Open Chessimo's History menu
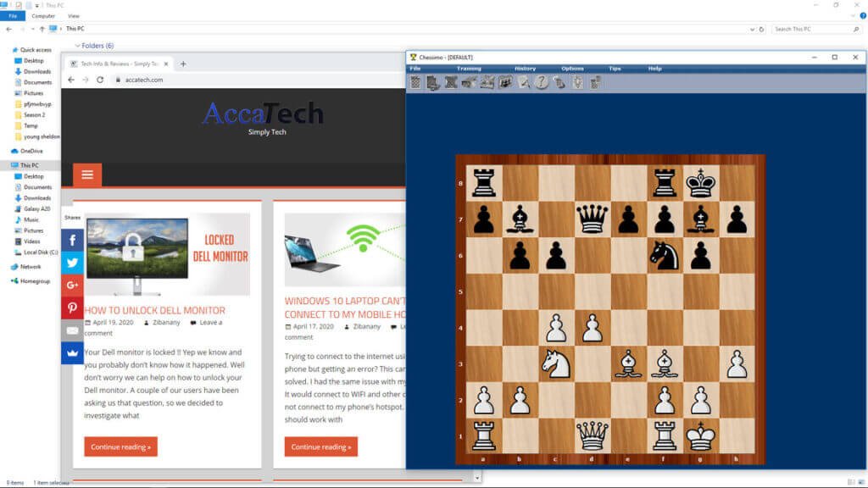 [x=526, y=69]
